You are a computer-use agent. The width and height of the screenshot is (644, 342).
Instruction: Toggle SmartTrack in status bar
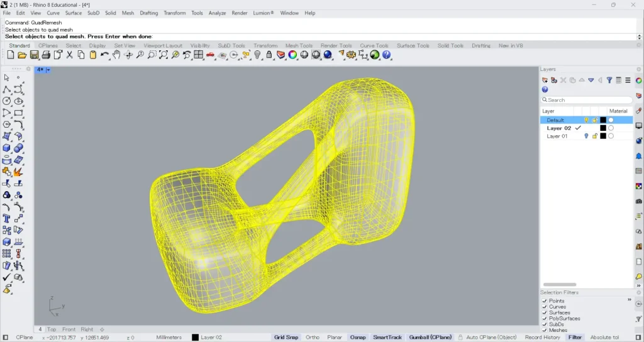point(387,338)
